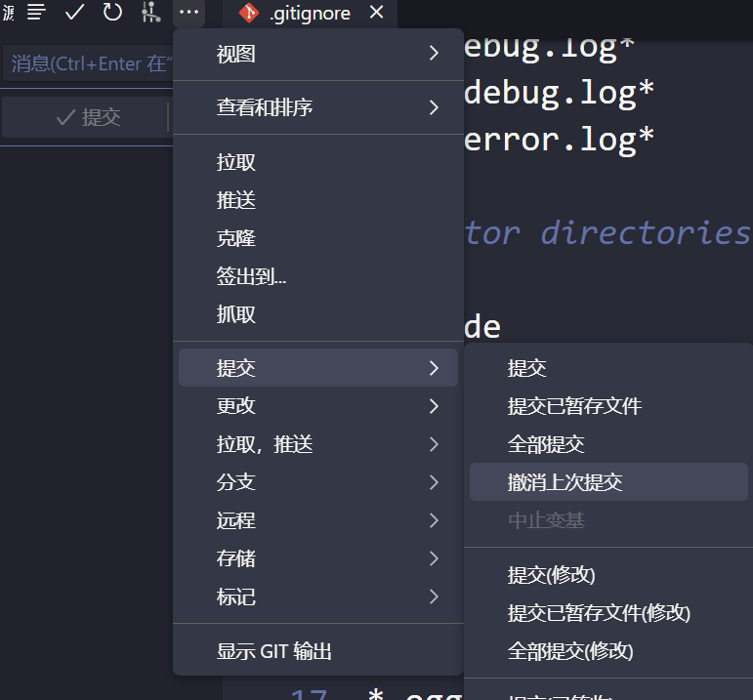Click 全部提交 in the submenu
This screenshot has width=753, height=700.
coord(608,444)
